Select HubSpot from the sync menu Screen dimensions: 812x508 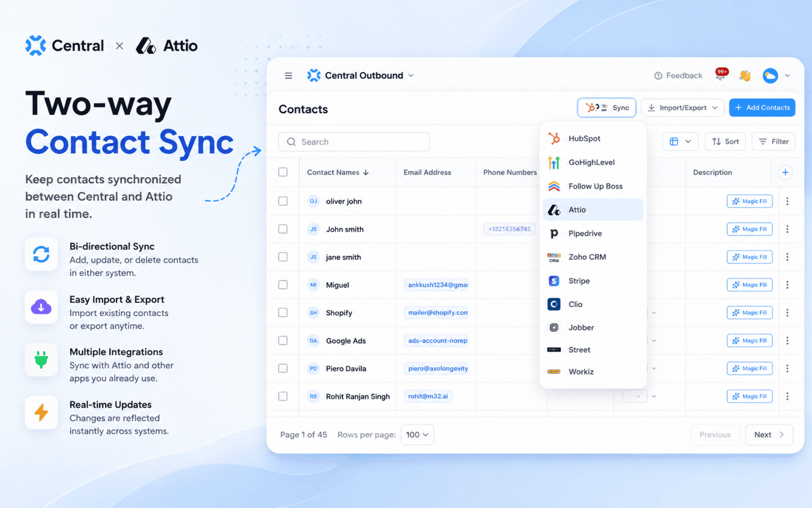click(x=593, y=139)
